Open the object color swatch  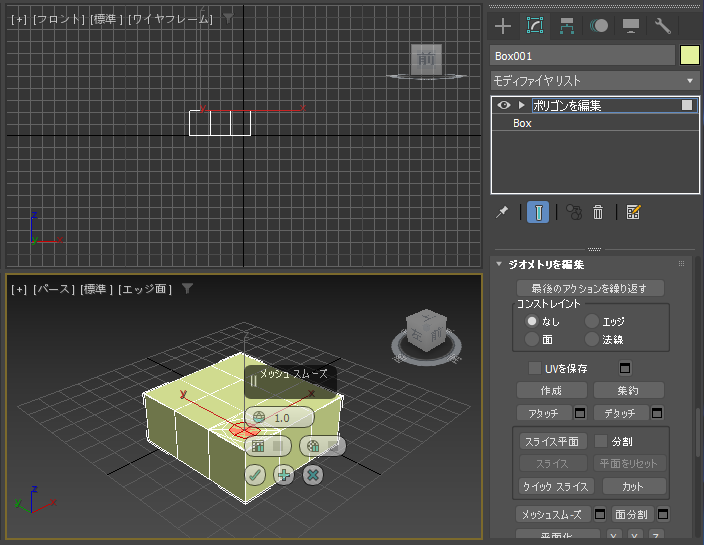pyautogui.click(x=690, y=56)
